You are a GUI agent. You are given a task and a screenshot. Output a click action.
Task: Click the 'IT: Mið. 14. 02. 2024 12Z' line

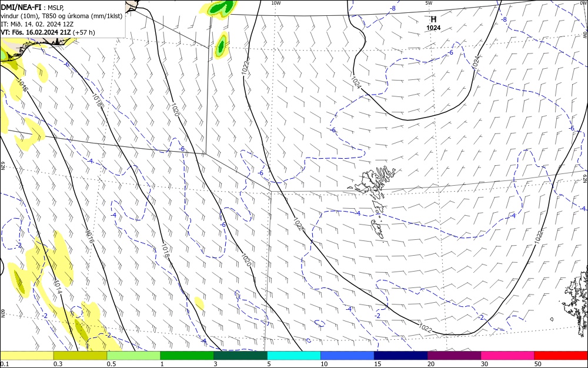point(37,24)
